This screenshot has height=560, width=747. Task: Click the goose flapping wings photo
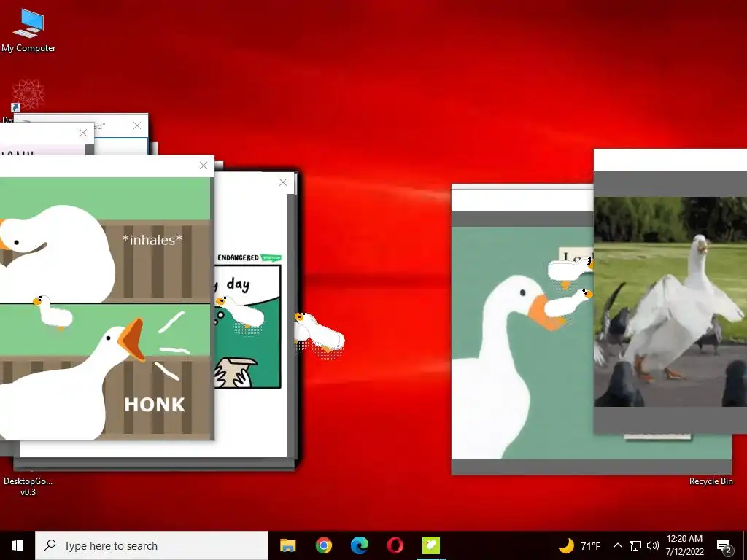670,302
